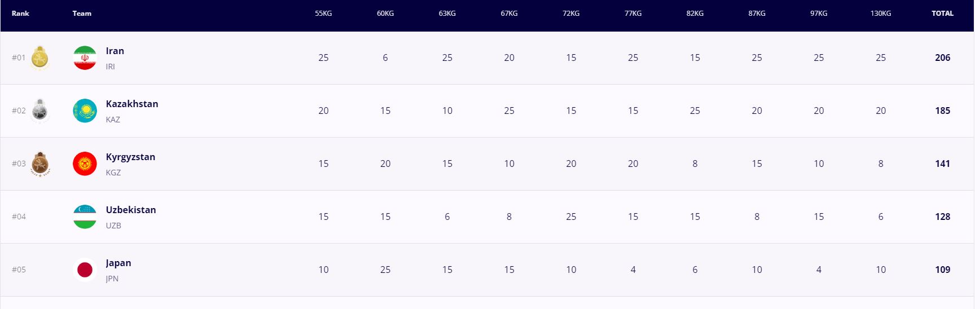Viewport: 980px width, 309px height.
Task: Click the bronze medal icon for rank 03
Action: (x=39, y=164)
